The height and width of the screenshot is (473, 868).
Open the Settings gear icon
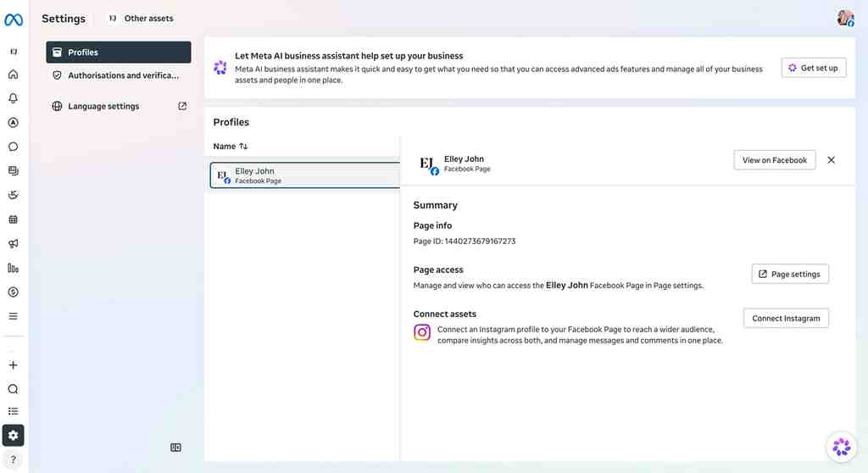point(14,436)
